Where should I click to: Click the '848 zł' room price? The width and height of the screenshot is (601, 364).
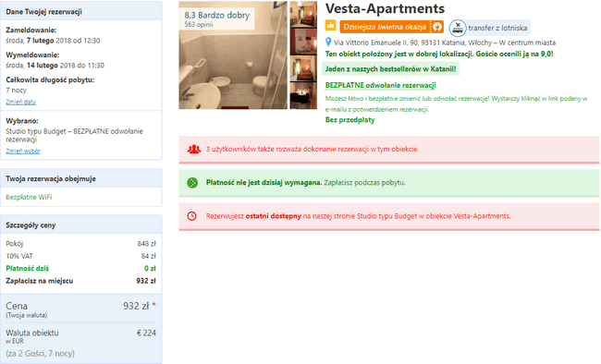[x=146, y=244]
